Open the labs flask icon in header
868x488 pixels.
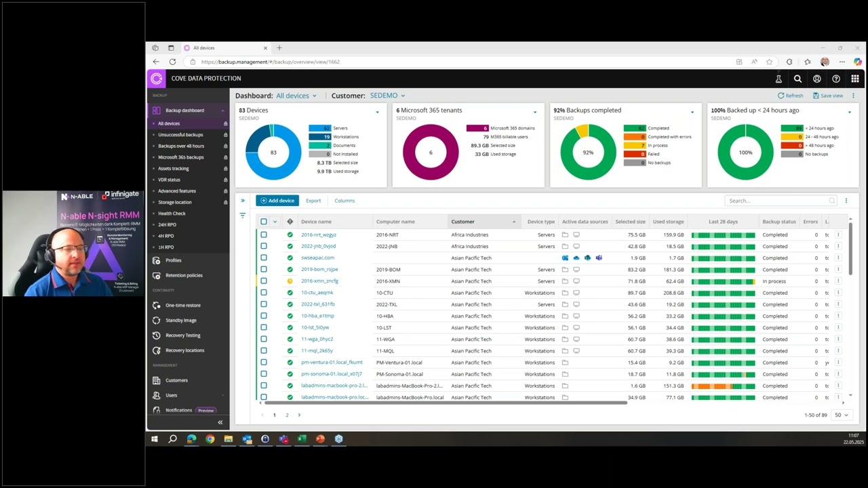pyautogui.click(x=778, y=79)
